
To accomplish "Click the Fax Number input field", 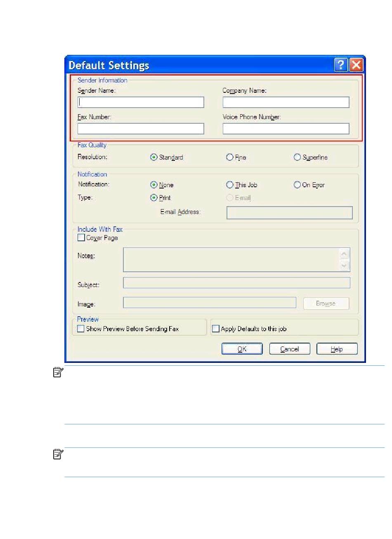I will pos(141,129).
